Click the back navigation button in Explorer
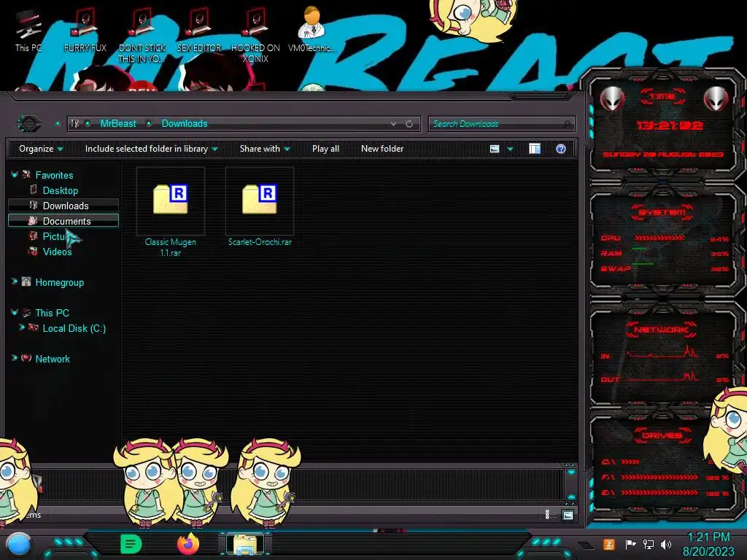Image resolution: width=747 pixels, height=560 pixels. [29, 124]
